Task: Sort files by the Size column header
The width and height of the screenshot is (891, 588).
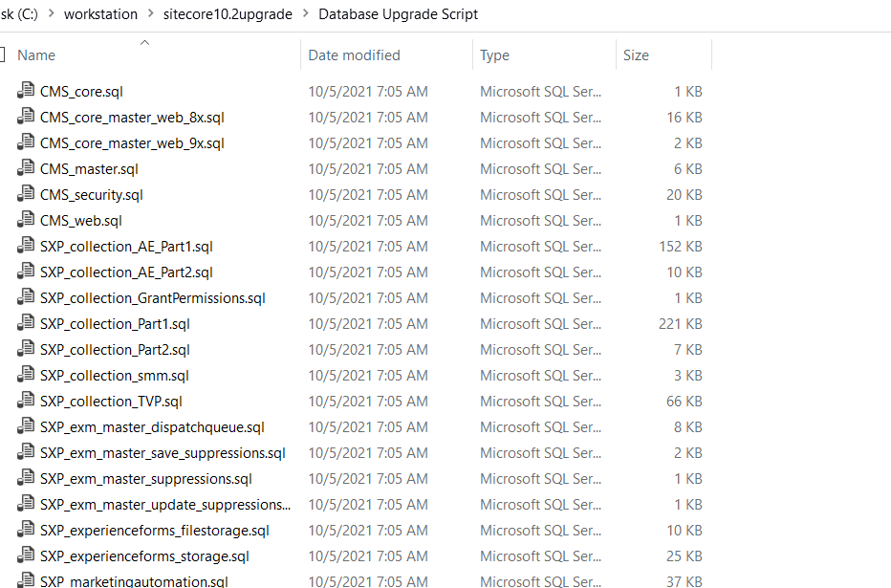Action: tap(636, 55)
